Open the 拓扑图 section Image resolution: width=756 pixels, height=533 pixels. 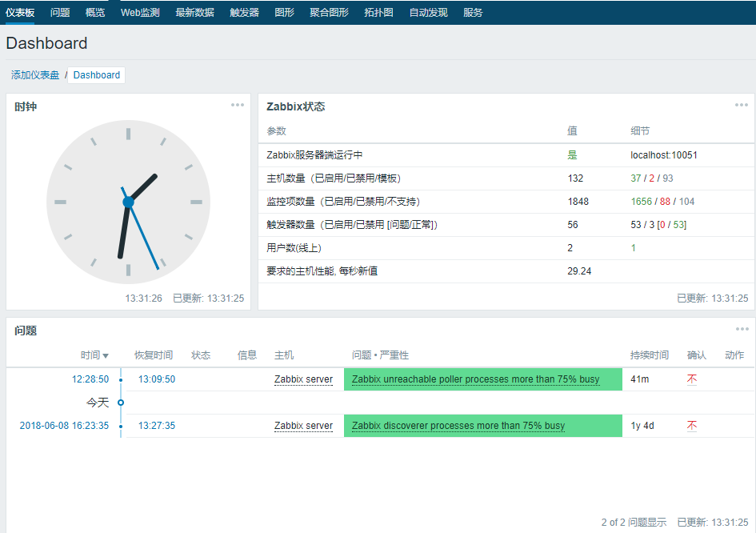pyautogui.click(x=379, y=12)
